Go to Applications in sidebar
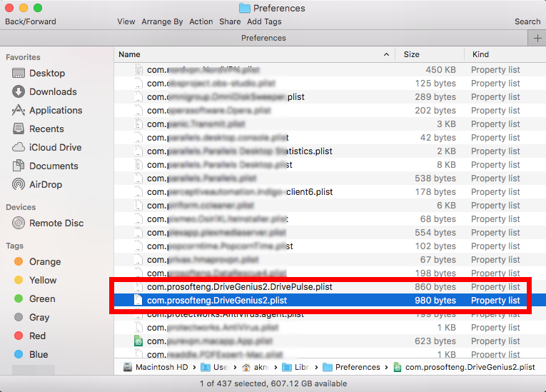The image size is (546, 392). pyautogui.click(x=55, y=111)
